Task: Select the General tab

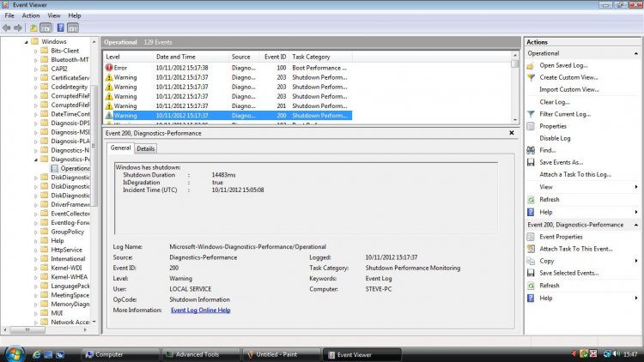Action: coord(120,148)
